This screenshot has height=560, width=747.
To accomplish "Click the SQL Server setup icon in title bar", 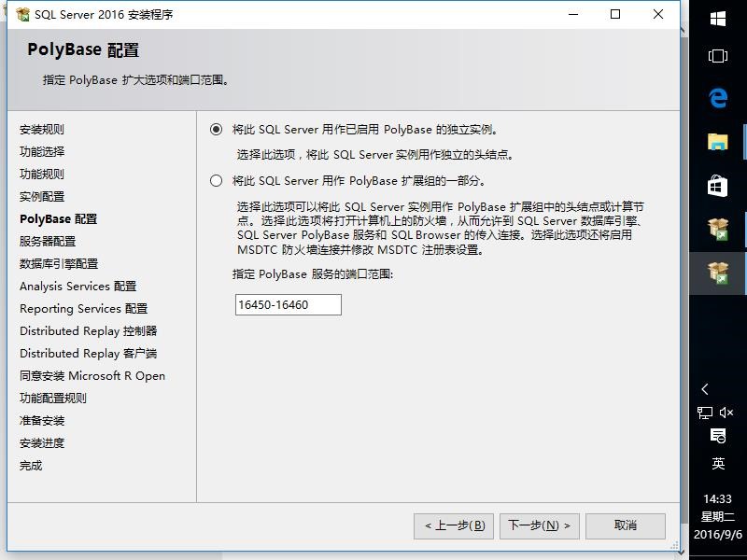I will point(22,14).
